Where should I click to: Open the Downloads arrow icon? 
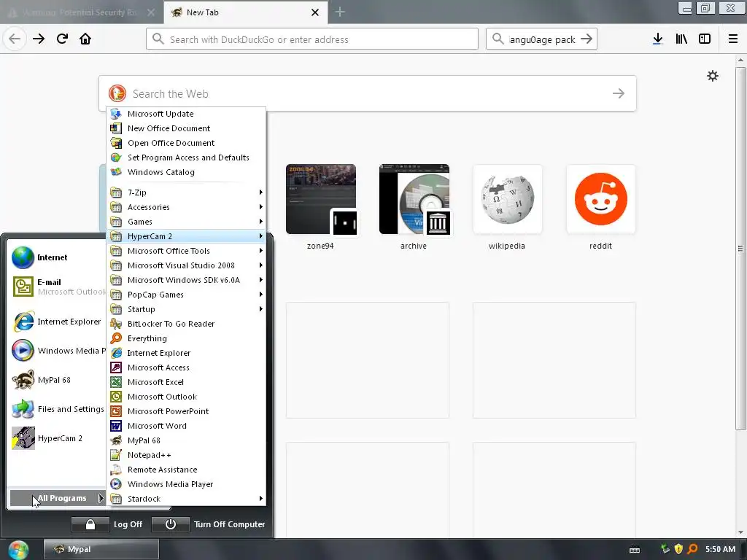pos(657,39)
